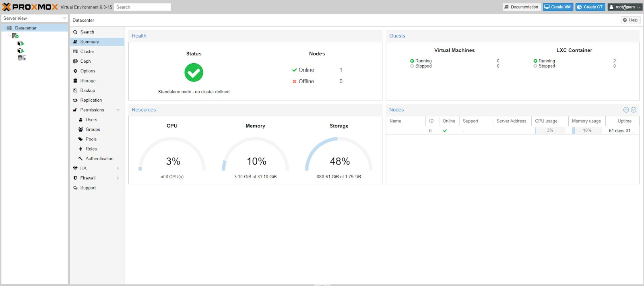This screenshot has width=644, height=286.
Task: Click the green Online nodes check icon
Action: tap(295, 70)
